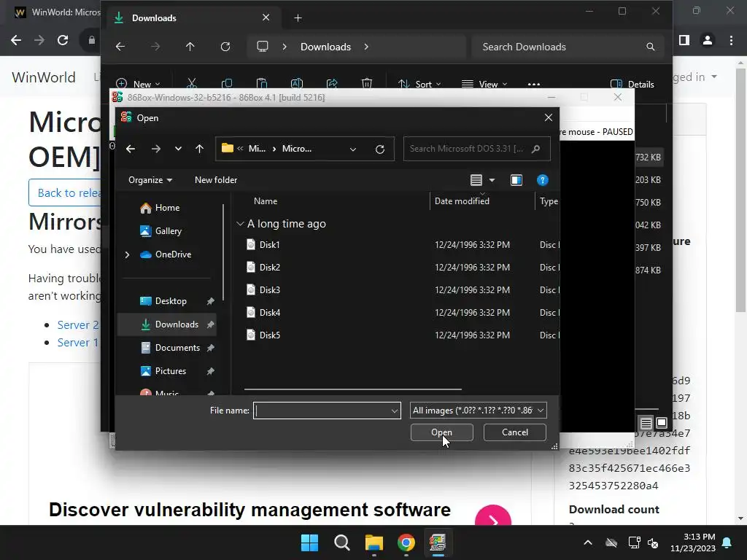747x560 pixels.
Task: Refresh the Open dialog folder listing
Action: click(x=379, y=149)
